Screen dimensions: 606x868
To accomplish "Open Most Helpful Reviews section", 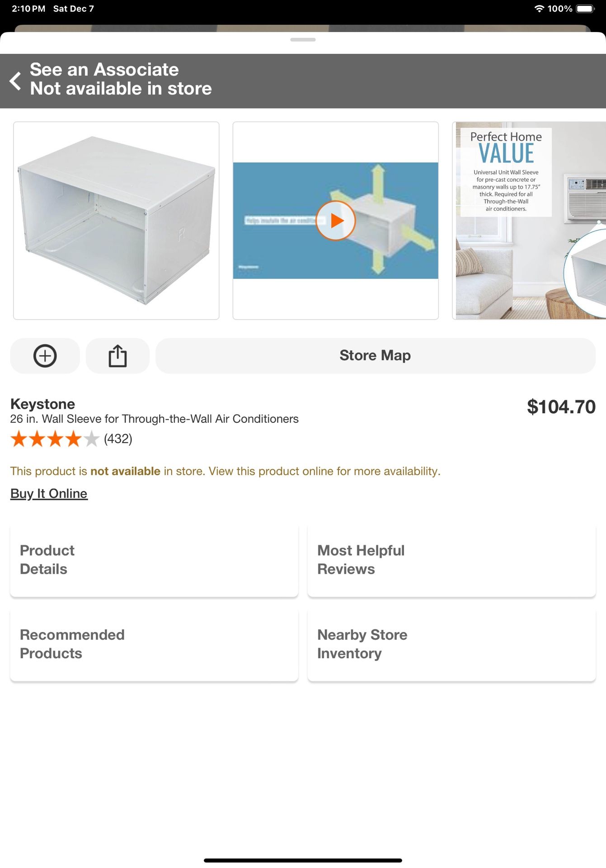I will coord(451,560).
